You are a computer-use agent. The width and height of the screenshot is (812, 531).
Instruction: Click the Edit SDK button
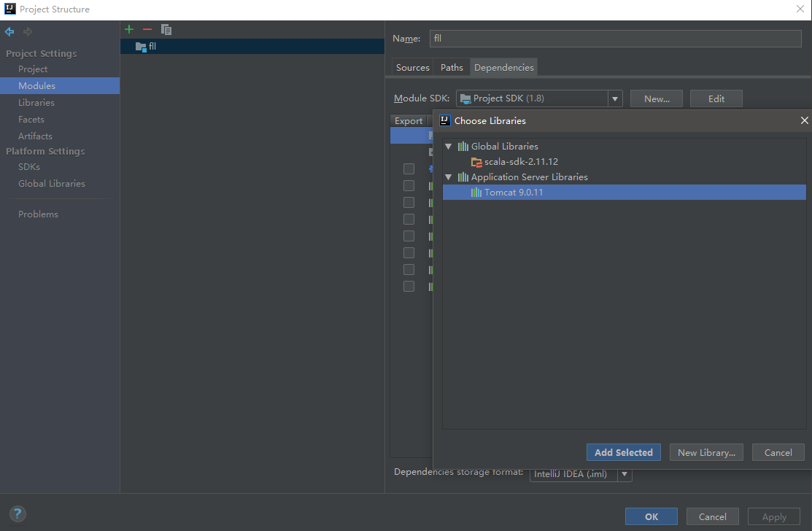click(x=716, y=98)
